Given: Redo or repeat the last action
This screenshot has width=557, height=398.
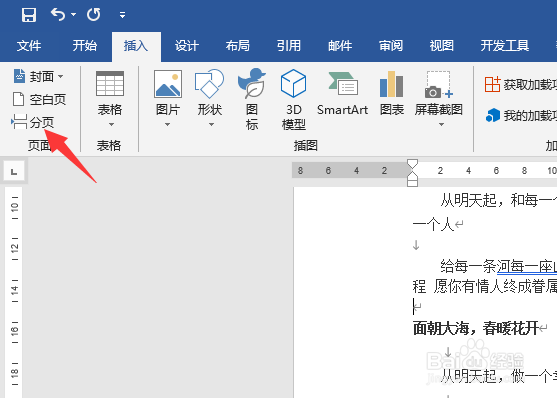Looking at the screenshot, I should 93,15.
